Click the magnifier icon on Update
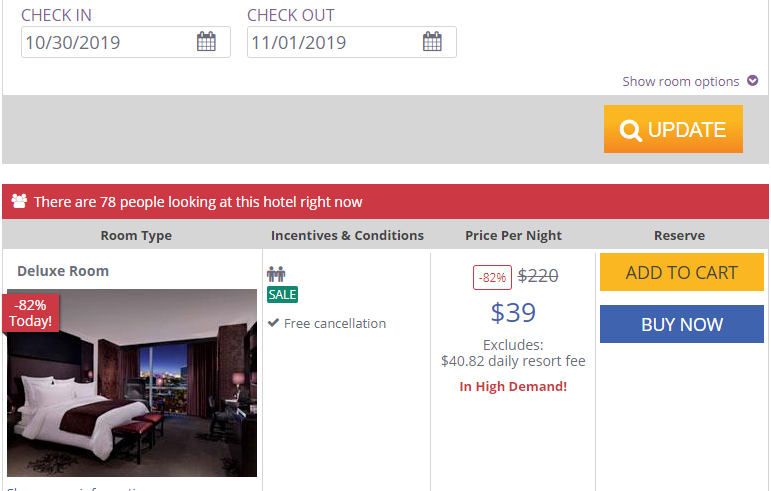 click(x=630, y=130)
